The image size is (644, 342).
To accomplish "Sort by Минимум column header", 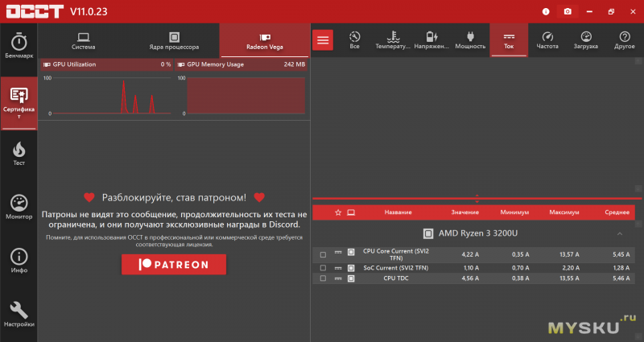I will coord(514,212).
